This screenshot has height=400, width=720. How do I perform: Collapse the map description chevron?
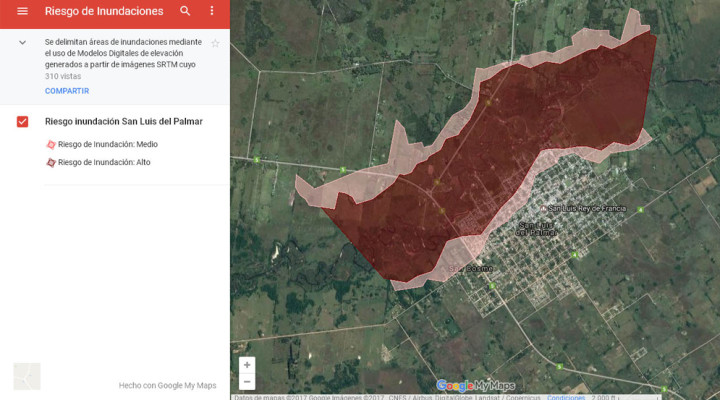pos(22,43)
